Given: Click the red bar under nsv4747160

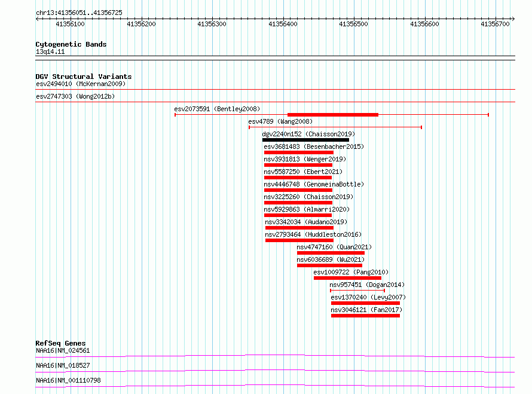Looking at the screenshot, I should tap(331, 253).
